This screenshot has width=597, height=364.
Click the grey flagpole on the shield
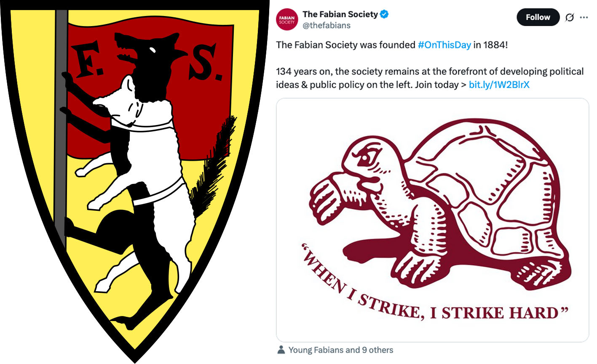pos(61,126)
